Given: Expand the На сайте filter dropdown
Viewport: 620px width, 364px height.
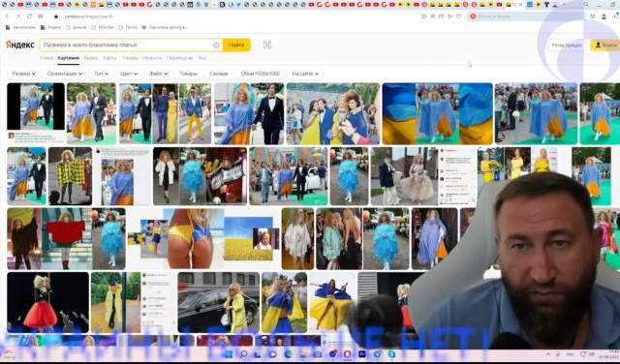Looking at the screenshot, I should (x=305, y=74).
